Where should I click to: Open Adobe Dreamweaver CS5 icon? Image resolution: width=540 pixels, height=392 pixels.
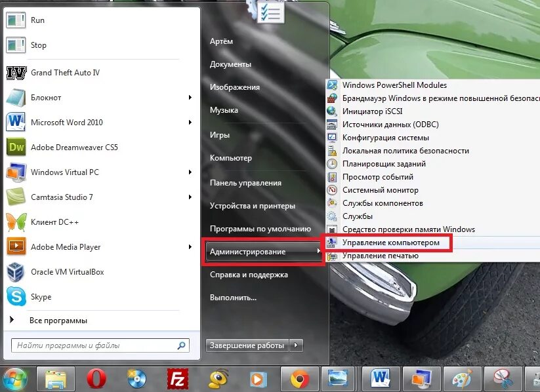tap(16, 147)
